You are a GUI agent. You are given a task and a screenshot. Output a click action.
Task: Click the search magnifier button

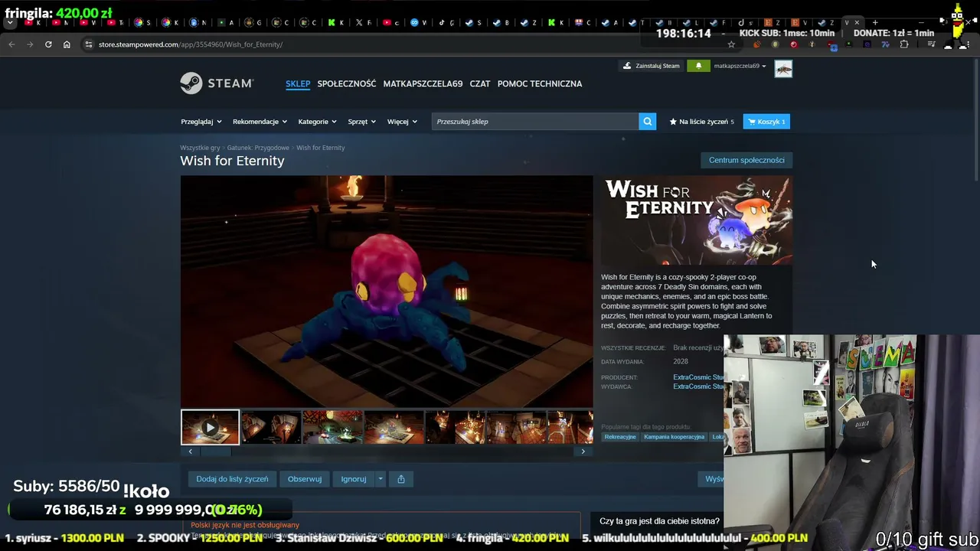click(648, 122)
